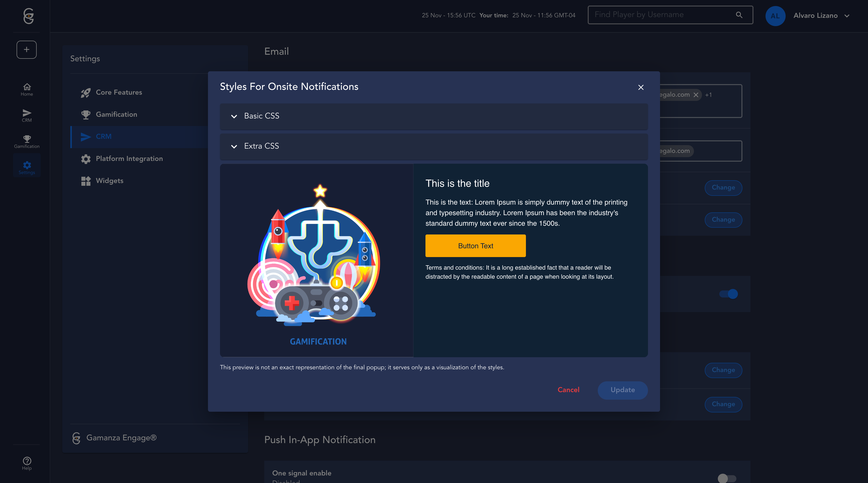Close the Styles For Onsite Notifications dialog
Image resolution: width=868 pixels, height=483 pixels.
pos(640,88)
